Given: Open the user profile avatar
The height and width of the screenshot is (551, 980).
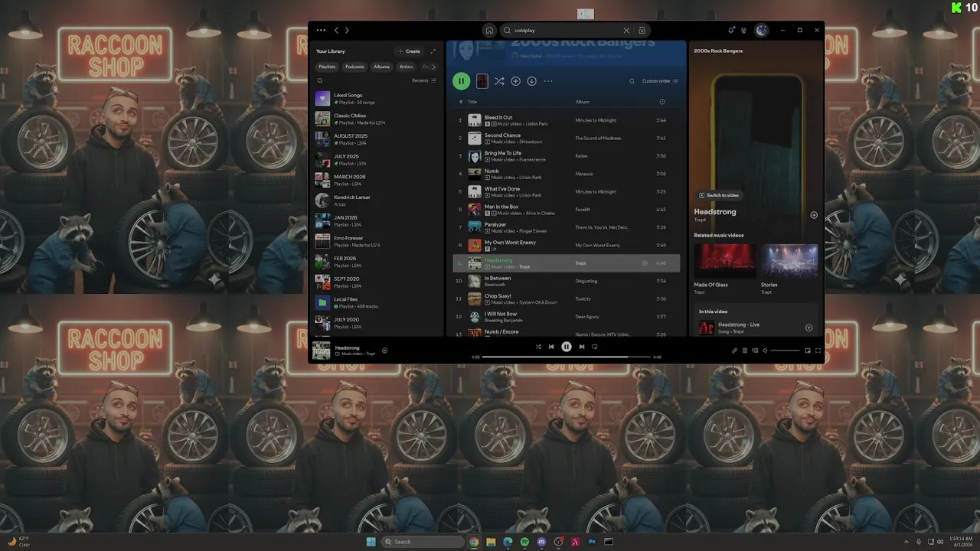Looking at the screenshot, I should pyautogui.click(x=761, y=31).
